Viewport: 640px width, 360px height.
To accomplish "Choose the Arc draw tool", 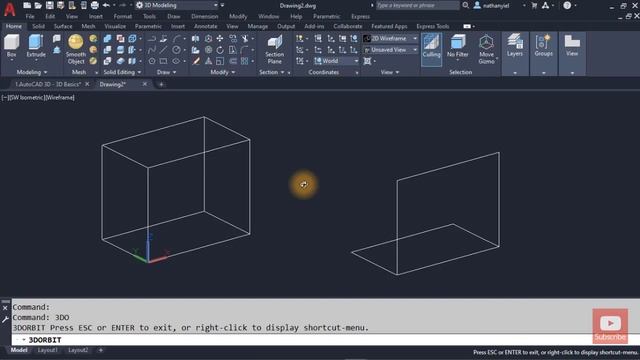I will point(176,39).
